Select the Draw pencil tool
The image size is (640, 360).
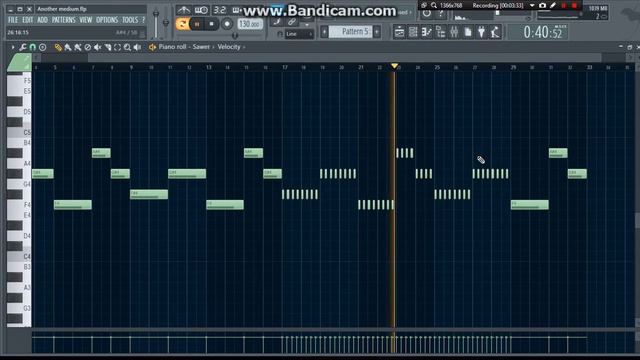[x=58, y=47]
